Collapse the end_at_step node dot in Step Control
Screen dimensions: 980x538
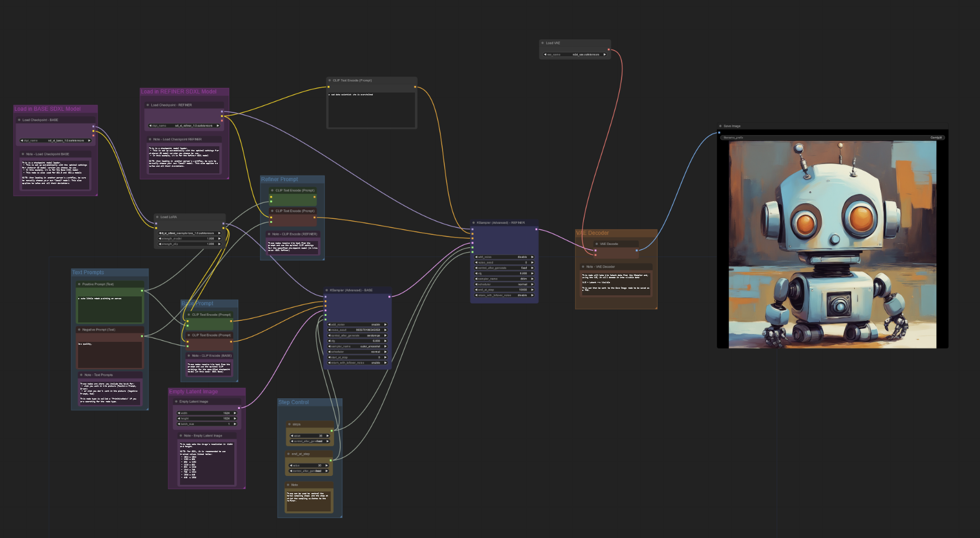289,454
